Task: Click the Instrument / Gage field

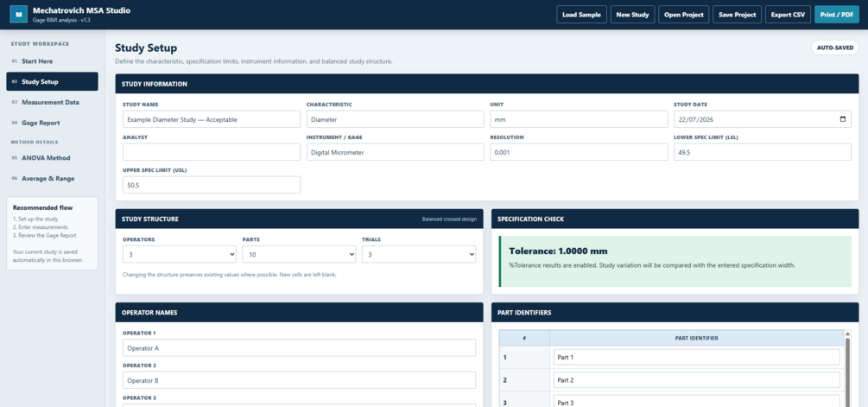Action: (x=396, y=152)
